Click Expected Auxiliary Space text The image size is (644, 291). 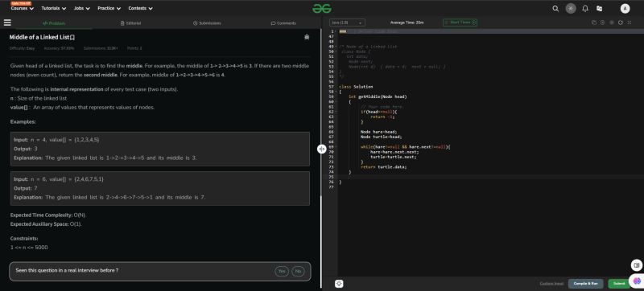(46, 224)
